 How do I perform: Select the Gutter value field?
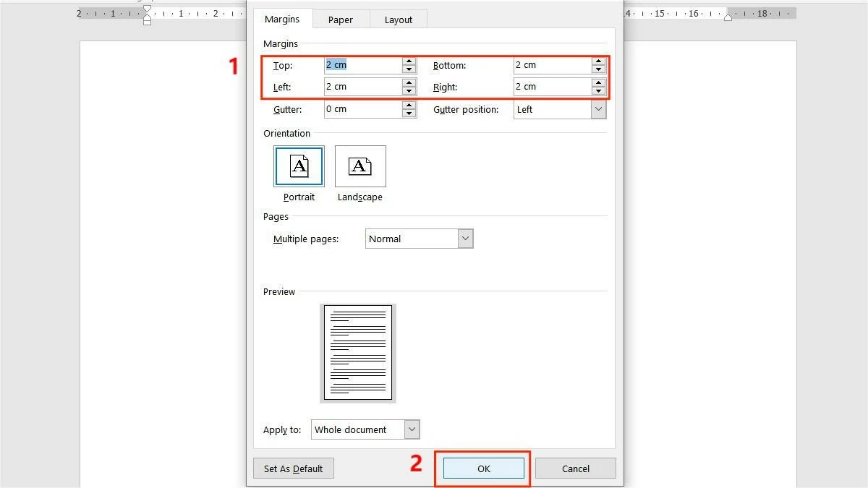tap(362, 108)
